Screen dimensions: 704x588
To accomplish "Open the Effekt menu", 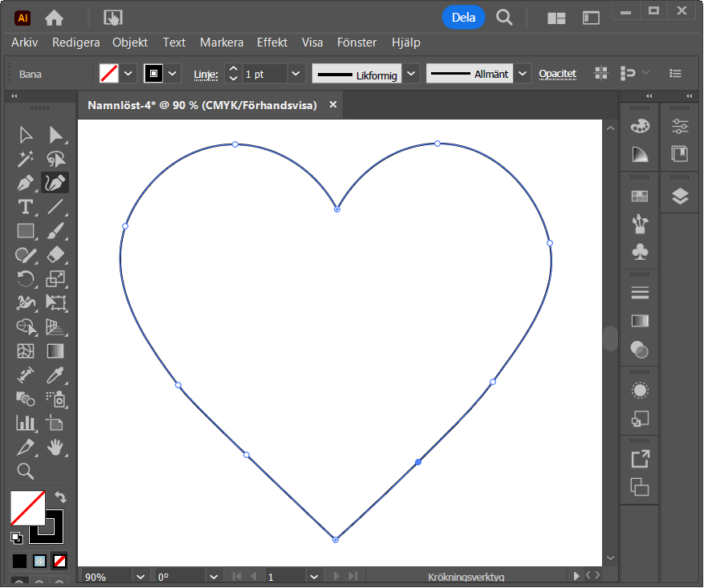I will (x=271, y=43).
